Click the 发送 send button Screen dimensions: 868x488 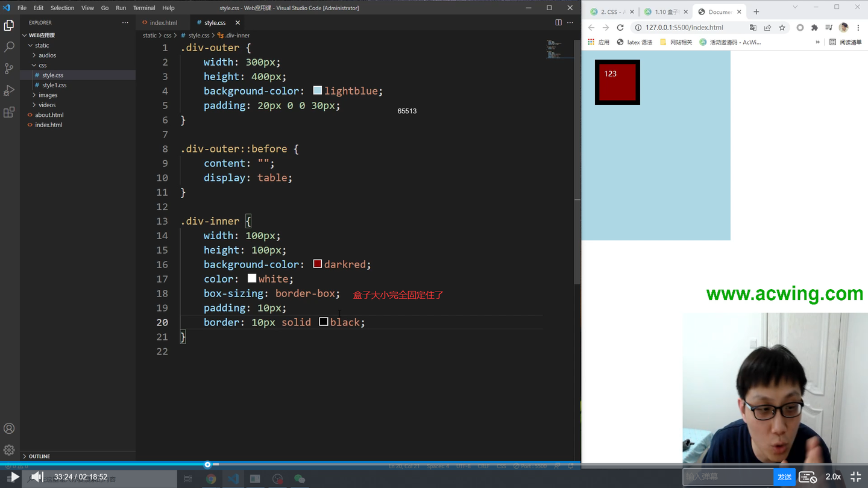point(784,477)
